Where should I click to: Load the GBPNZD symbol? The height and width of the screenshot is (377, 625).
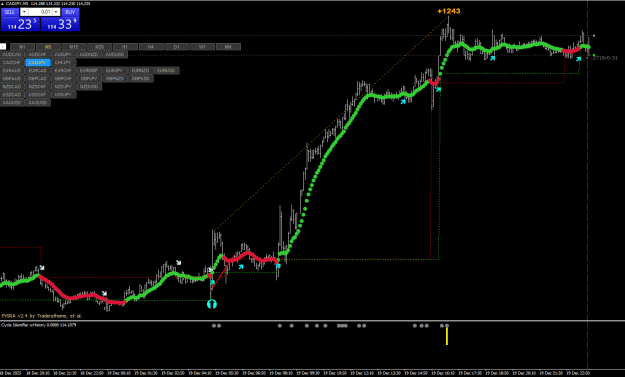click(115, 79)
